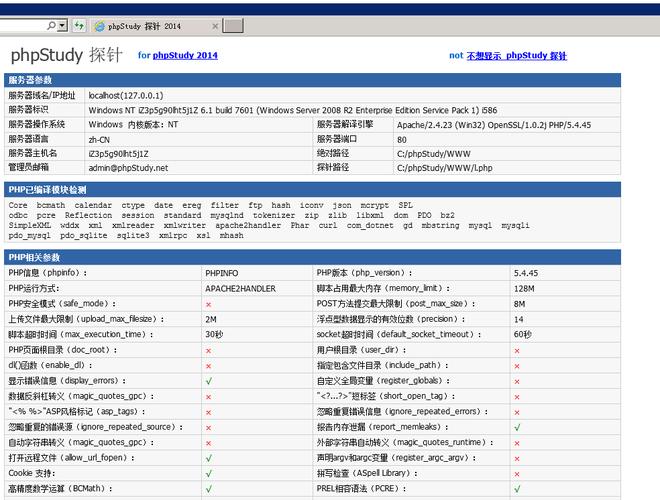Click the green check for BCMath
Viewport: 660px width, 500px height.
click(x=209, y=489)
